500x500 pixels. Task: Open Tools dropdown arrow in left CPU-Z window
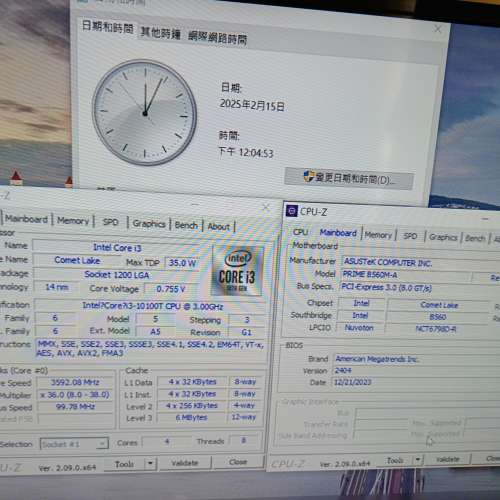click(x=150, y=463)
